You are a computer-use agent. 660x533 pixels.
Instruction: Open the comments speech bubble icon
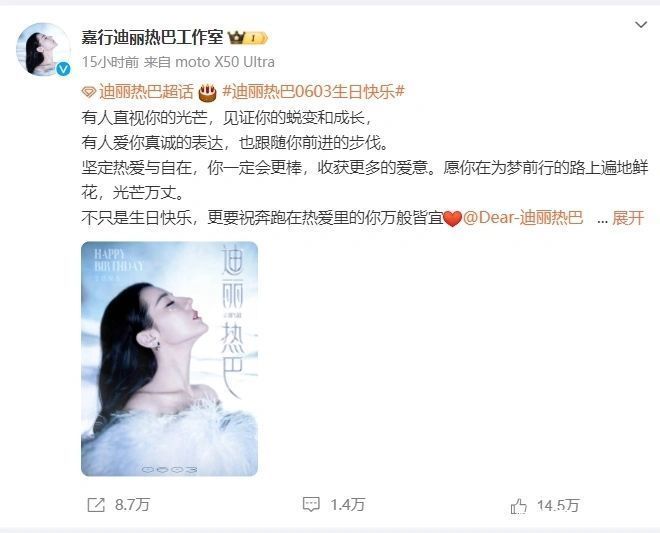click(x=311, y=504)
